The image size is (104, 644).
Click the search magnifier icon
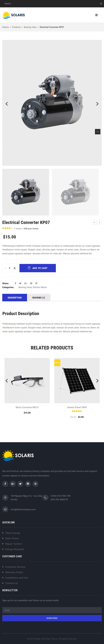(101, 3)
